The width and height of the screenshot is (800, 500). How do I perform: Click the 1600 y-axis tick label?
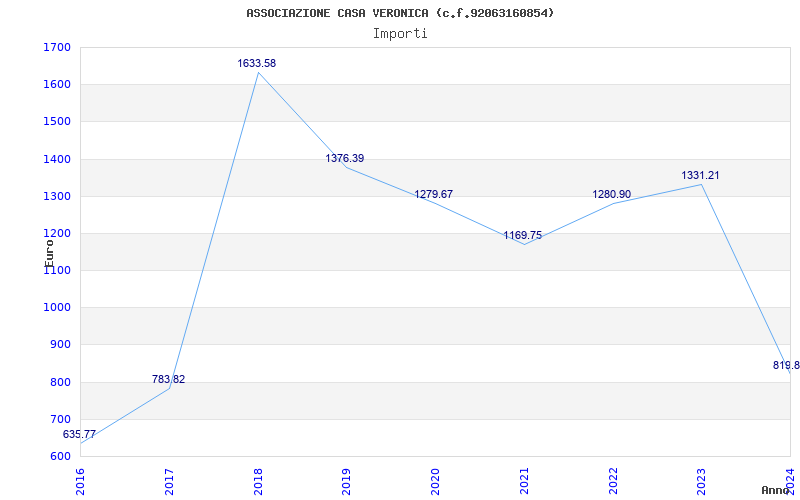(57, 85)
